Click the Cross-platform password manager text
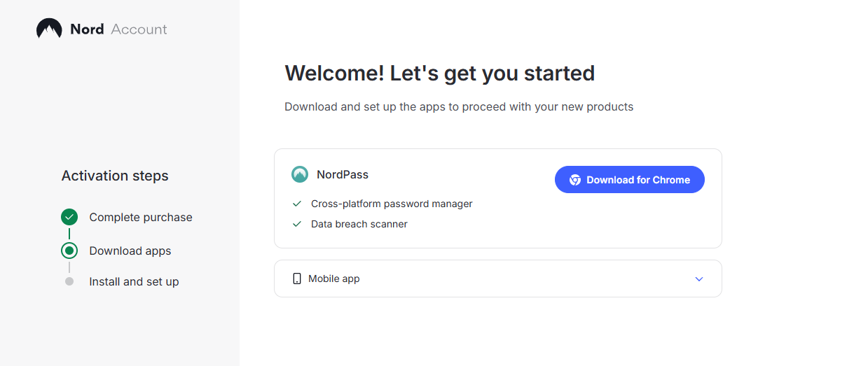This screenshot has height=366, width=868. tap(392, 204)
